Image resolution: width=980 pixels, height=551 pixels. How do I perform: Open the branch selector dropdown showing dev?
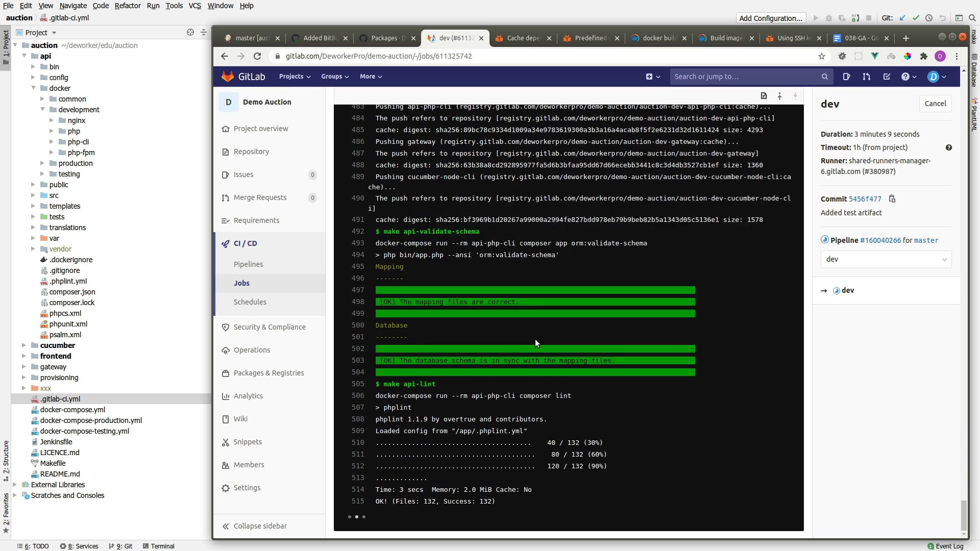[x=885, y=258]
